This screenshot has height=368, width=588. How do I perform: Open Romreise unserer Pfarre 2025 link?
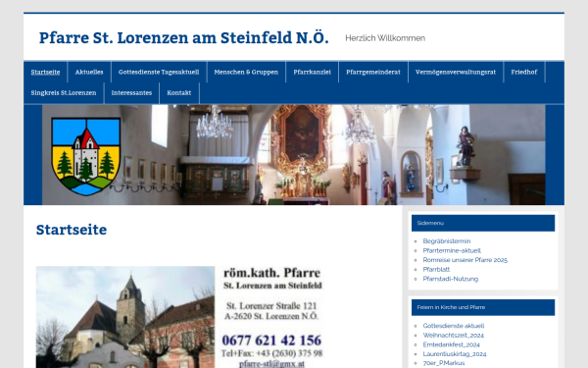[465, 260]
